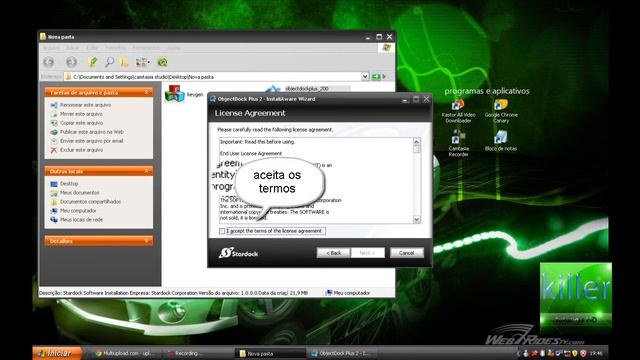Go back in Nova pasta window

[x=49, y=62]
